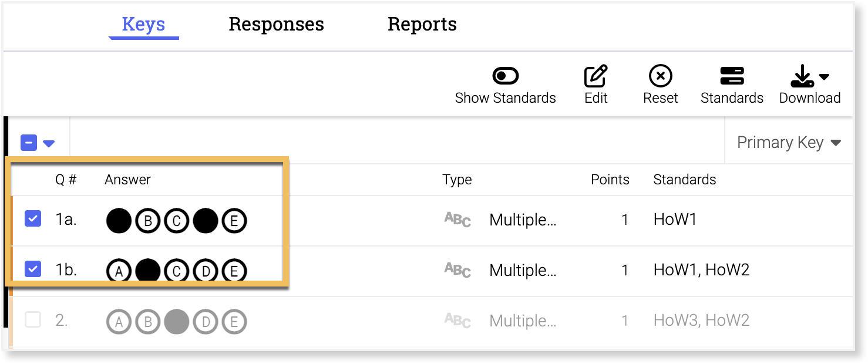Image resolution: width=868 pixels, height=364 pixels.
Task: Click the Reset circle-x icon
Action: pos(660,76)
